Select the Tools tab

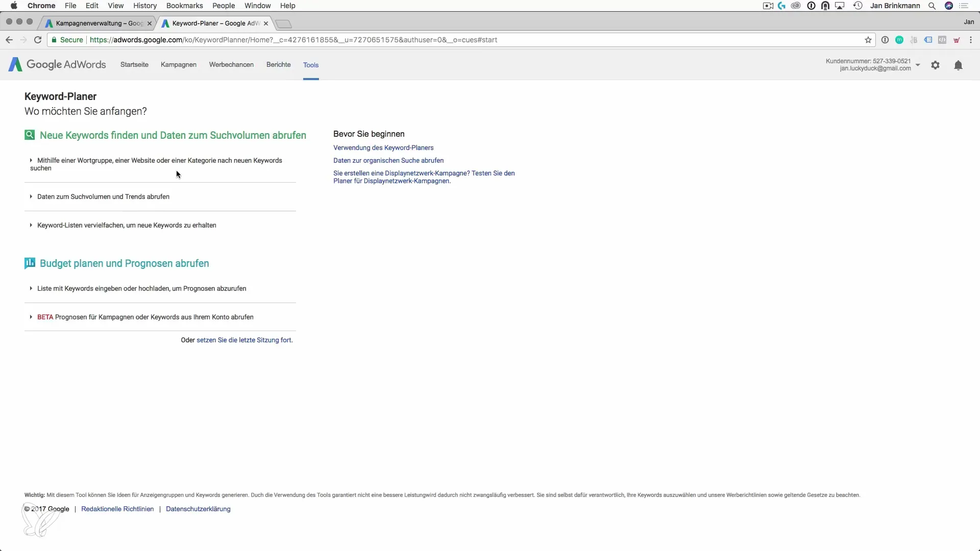(x=310, y=65)
